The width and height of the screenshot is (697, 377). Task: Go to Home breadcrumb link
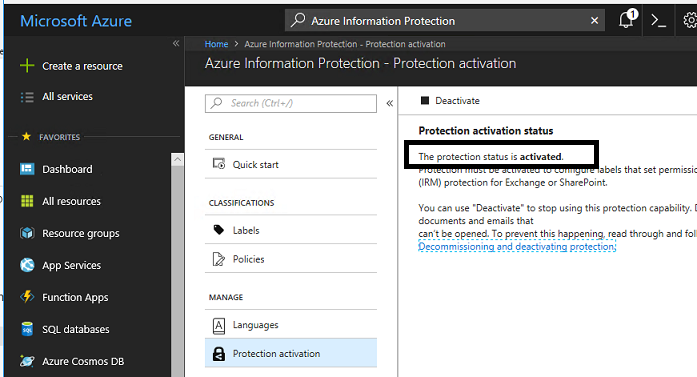216,44
